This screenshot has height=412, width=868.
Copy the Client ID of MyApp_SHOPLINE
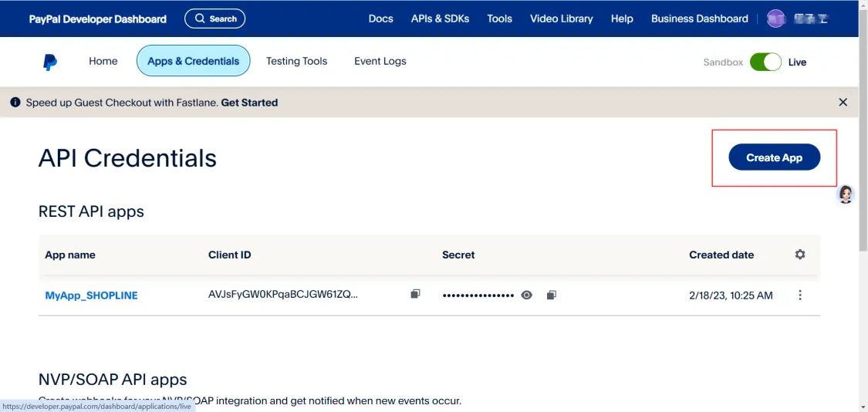point(415,295)
